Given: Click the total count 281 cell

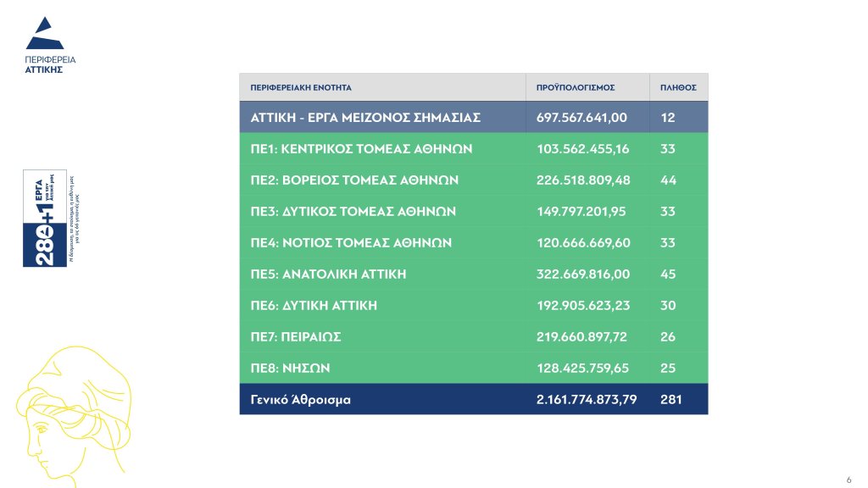Looking at the screenshot, I should (x=670, y=399).
